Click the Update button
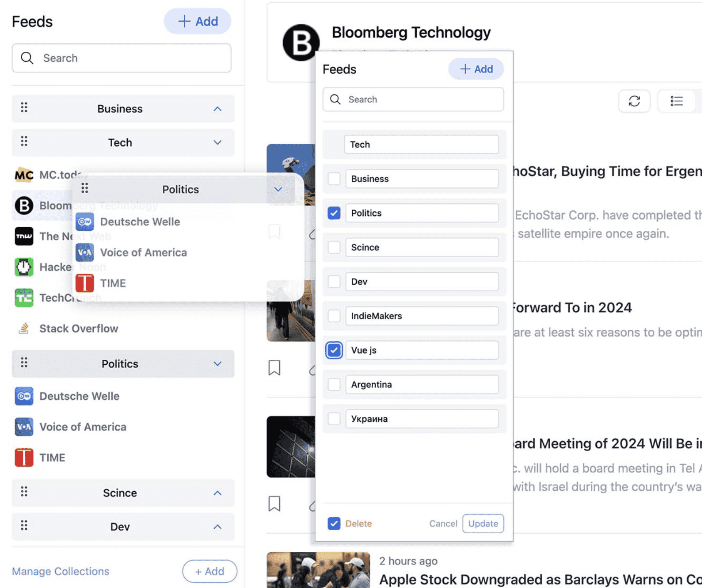 tap(483, 523)
